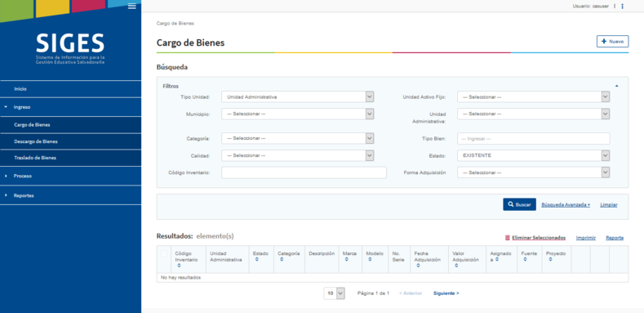Image resolution: width=644 pixels, height=313 pixels.
Task: Open the Búsqueda Avanzada link
Action: pos(566,205)
